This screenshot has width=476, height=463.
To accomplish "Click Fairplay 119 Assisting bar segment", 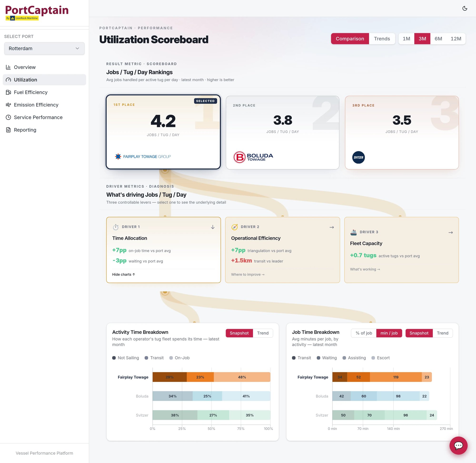I will point(396,377).
